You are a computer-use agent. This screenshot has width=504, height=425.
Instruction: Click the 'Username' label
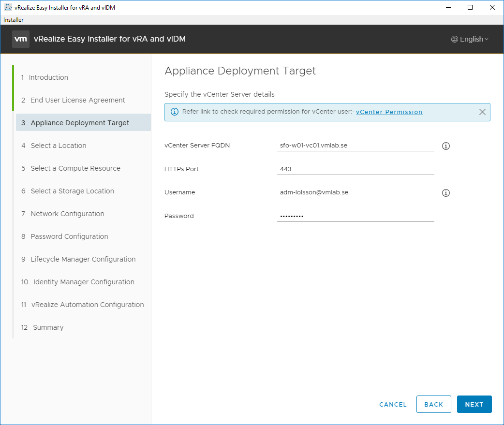click(179, 192)
